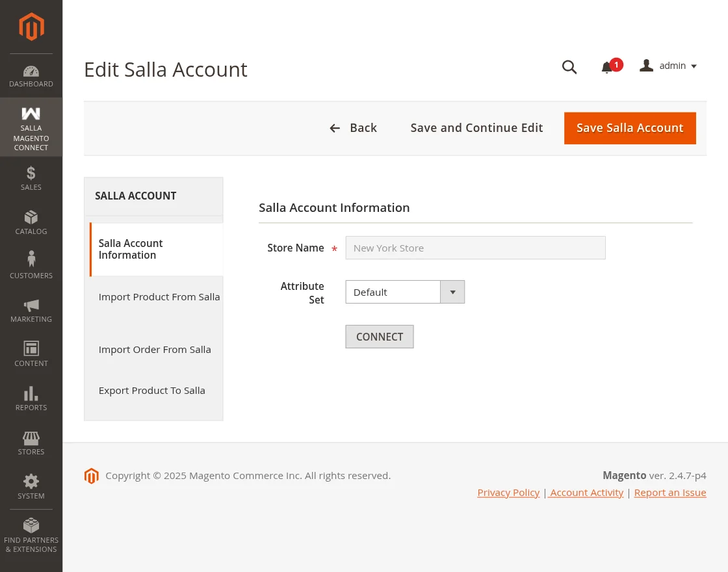The image size is (728, 572).
Task: Open the Reports bar chart icon
Action: coord(31,393)
